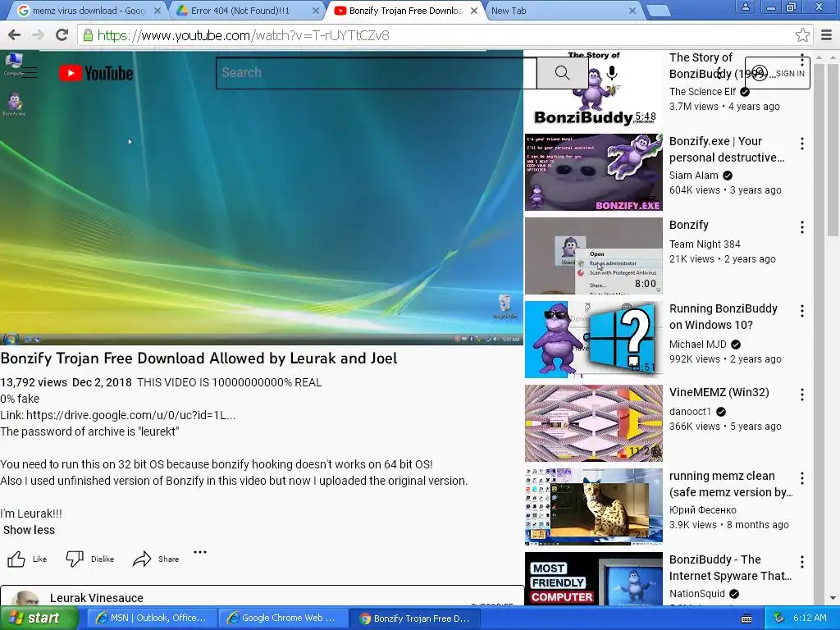Bookmark this page with the star
This screenshot has width=840, height=630.
(x=802, y=35)
